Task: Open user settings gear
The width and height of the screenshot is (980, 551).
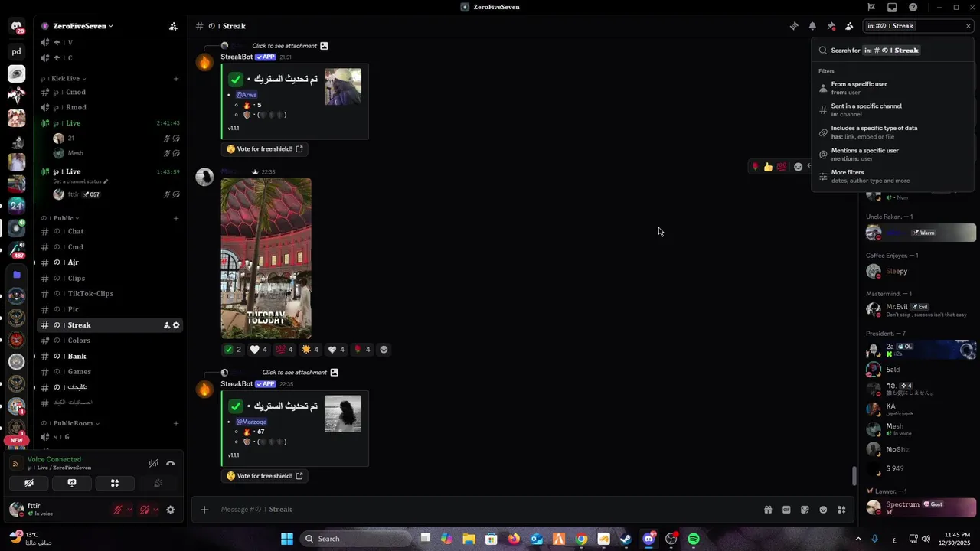Action: (170, 510)
